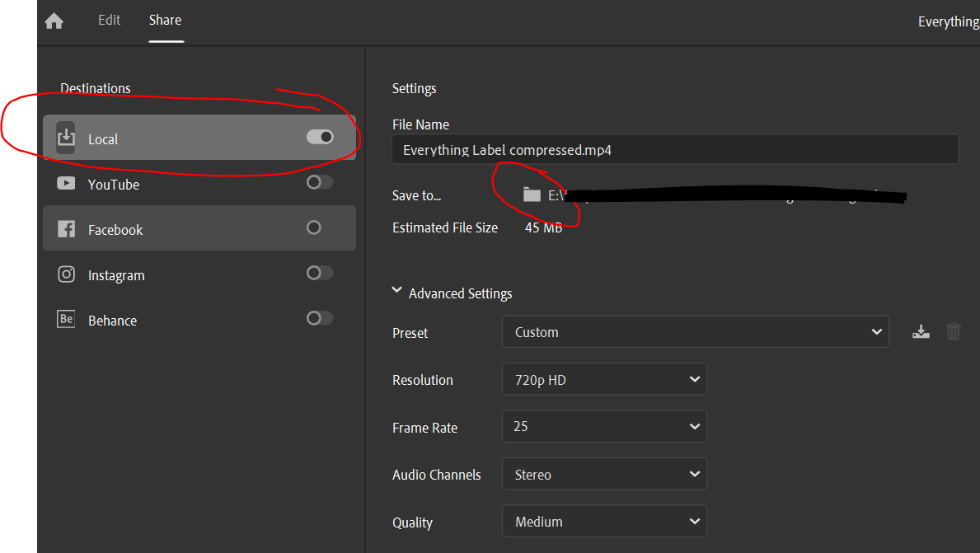Click the save preset icon
Viewport: 980px width, 553px height.
point(921,332)
